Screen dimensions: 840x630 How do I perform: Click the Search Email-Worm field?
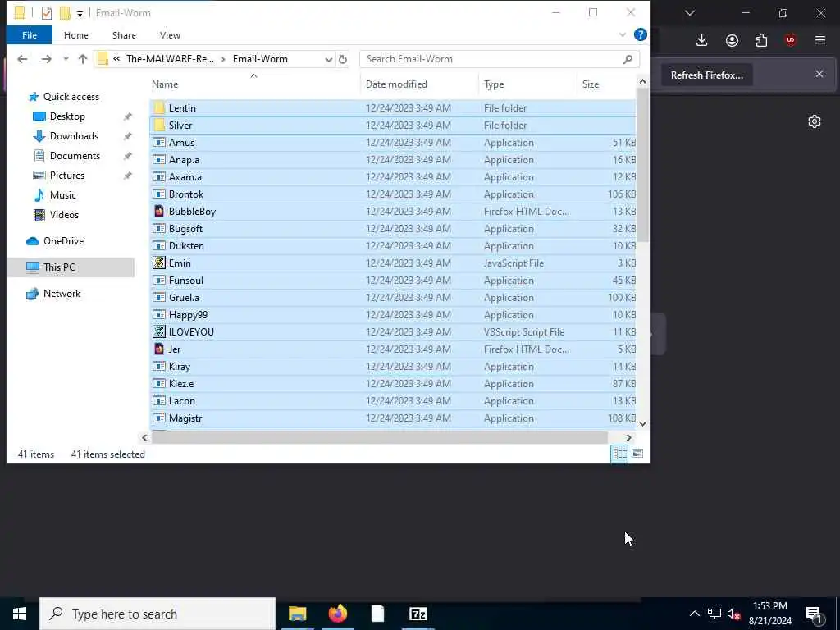[500, 59]
